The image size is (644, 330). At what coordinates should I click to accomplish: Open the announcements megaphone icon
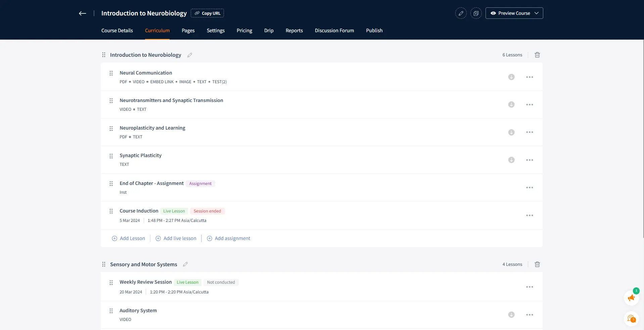click(631, 298)
